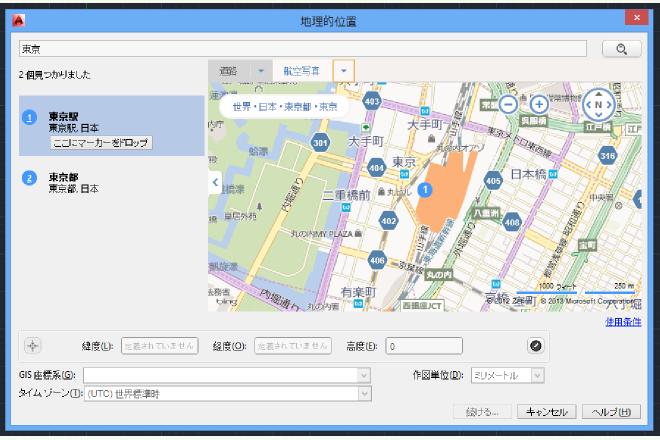
Task: Click route shield 404 on map
Action: 376,168
